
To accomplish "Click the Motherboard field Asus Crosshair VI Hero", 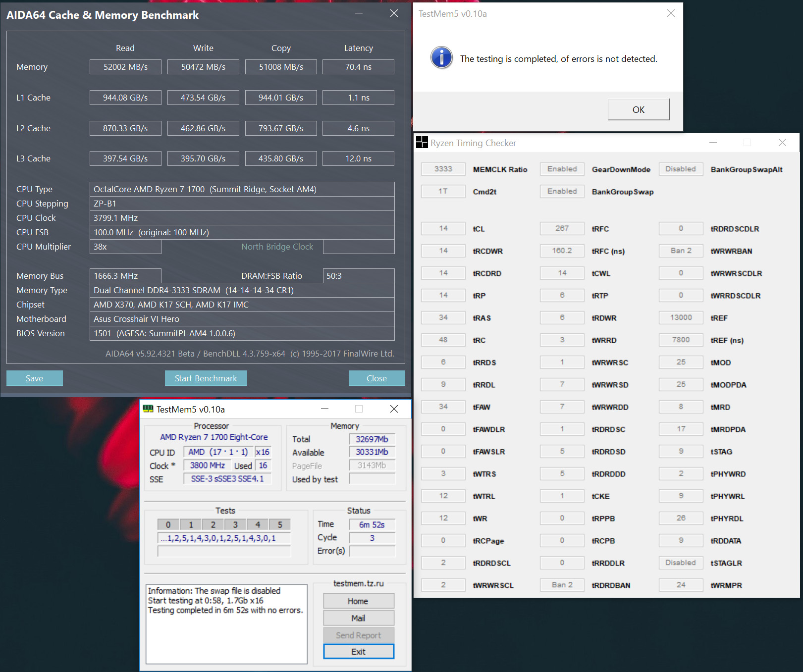I will [242, 319].
